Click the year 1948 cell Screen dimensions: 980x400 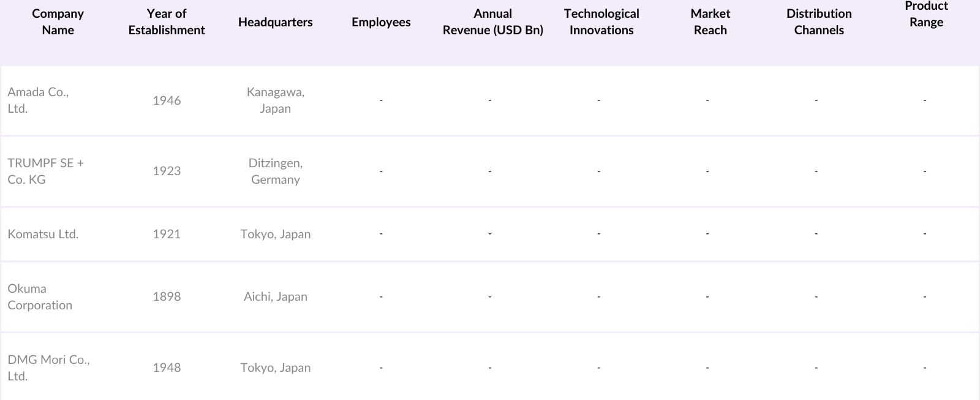167,368
